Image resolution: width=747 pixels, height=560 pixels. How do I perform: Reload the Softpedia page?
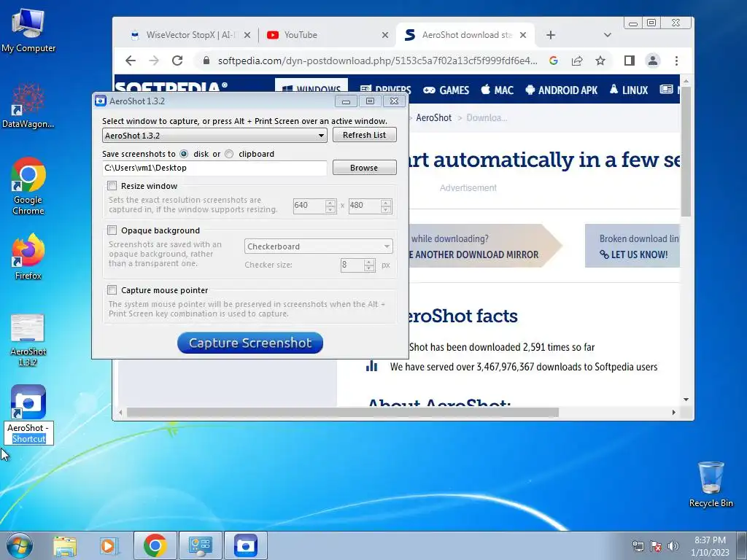(x=177, y=61)
